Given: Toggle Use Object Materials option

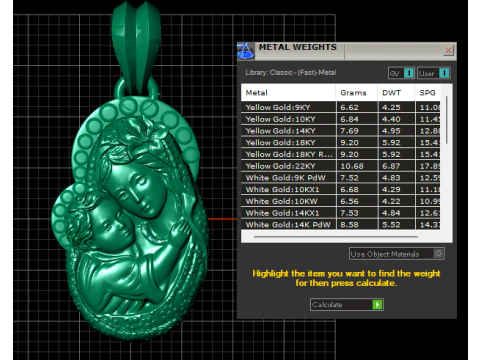Looking at the screenshot, I should 397,254.
